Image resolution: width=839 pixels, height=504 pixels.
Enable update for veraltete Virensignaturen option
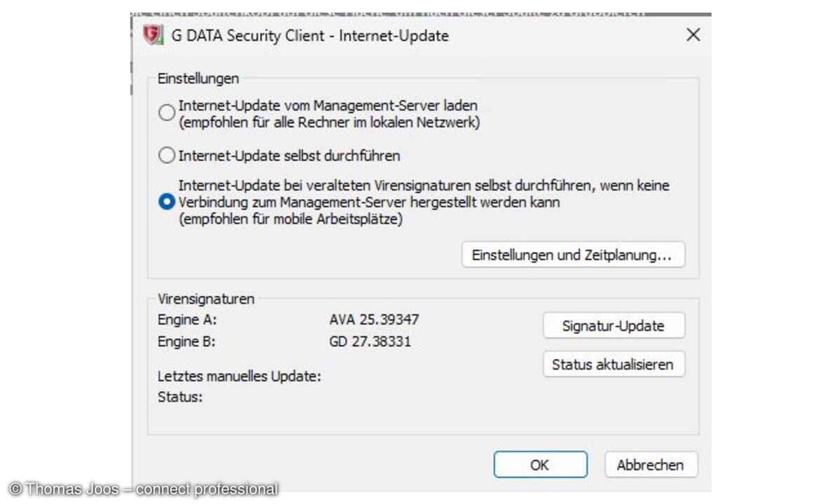pyautogui.click(x=166, y=202)
